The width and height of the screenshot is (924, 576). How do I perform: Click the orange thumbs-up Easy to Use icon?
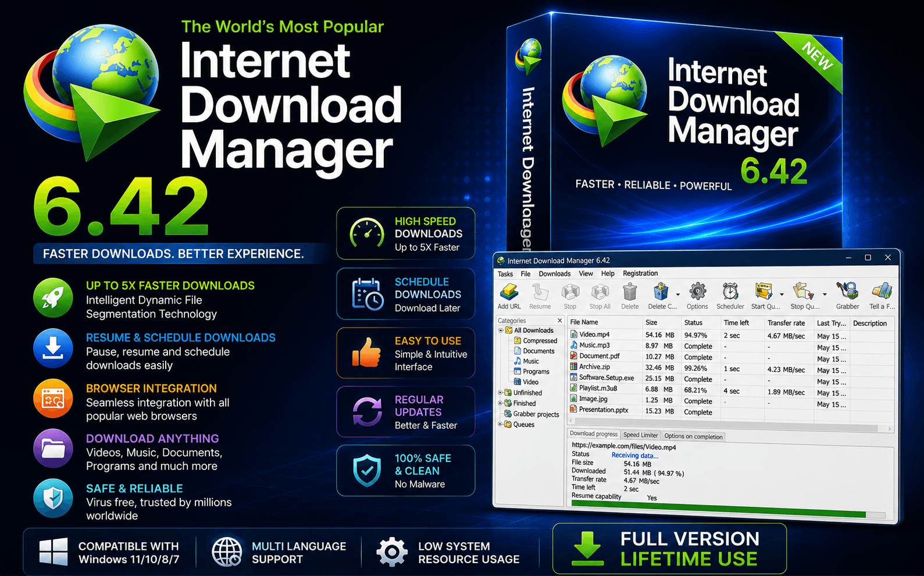pyautogui.click(x=366, y=353)
